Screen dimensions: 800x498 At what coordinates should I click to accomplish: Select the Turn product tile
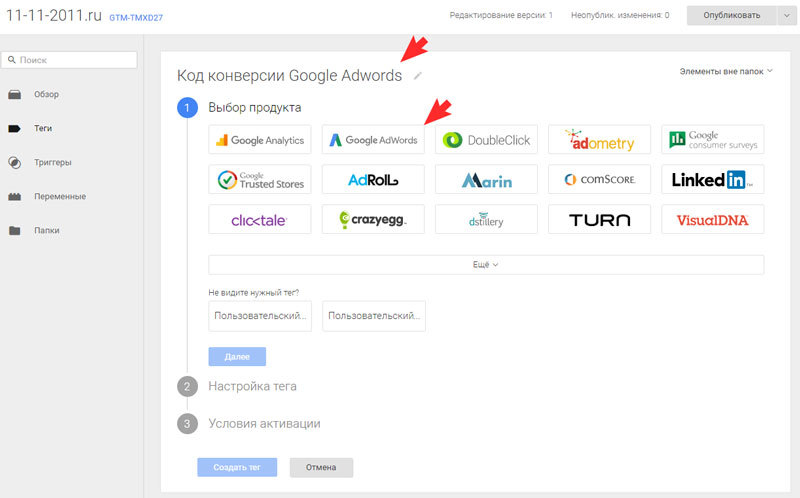[x=599, y=219]
